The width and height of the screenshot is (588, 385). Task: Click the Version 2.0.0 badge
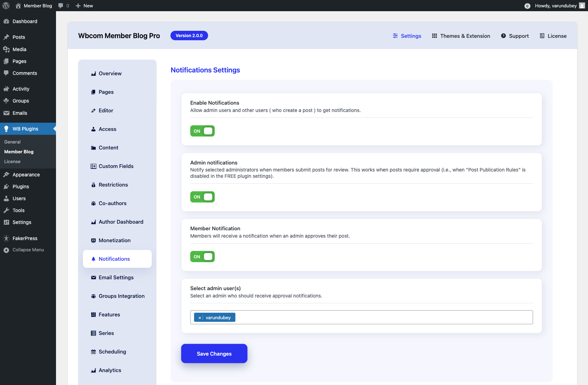[189, 36]
